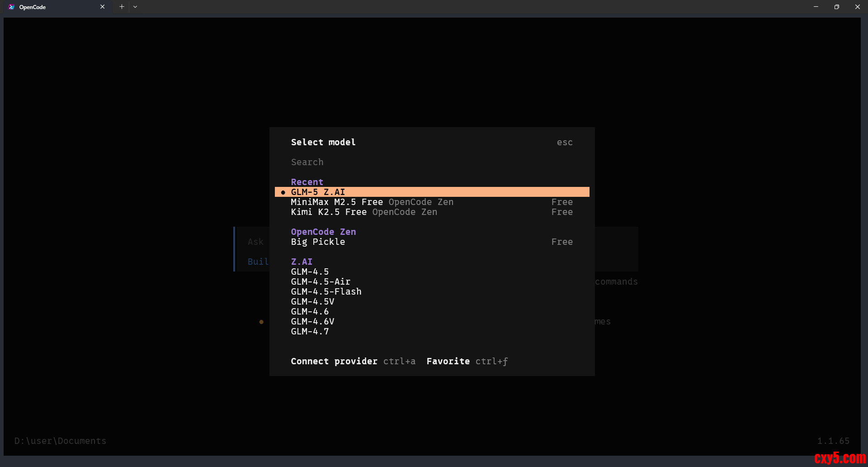Select the GLM-4.6V model
The image size is (868, 467).
pyautogui.click(x=312, y=321)
